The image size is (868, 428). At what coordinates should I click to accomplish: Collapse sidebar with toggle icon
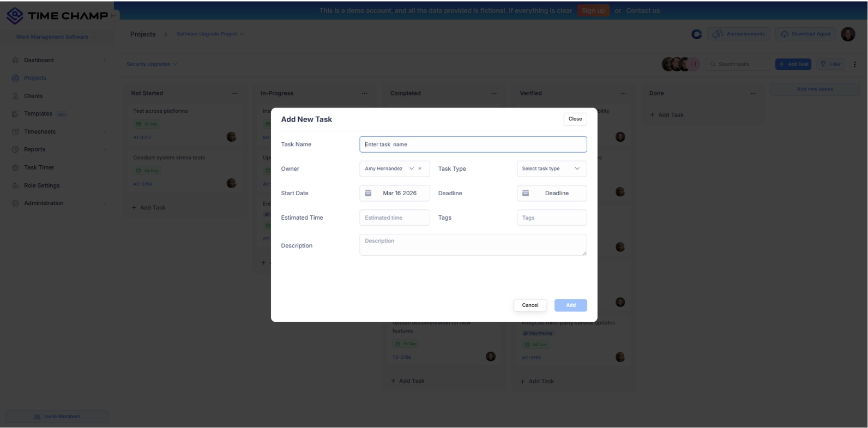(x=114, y=15)
